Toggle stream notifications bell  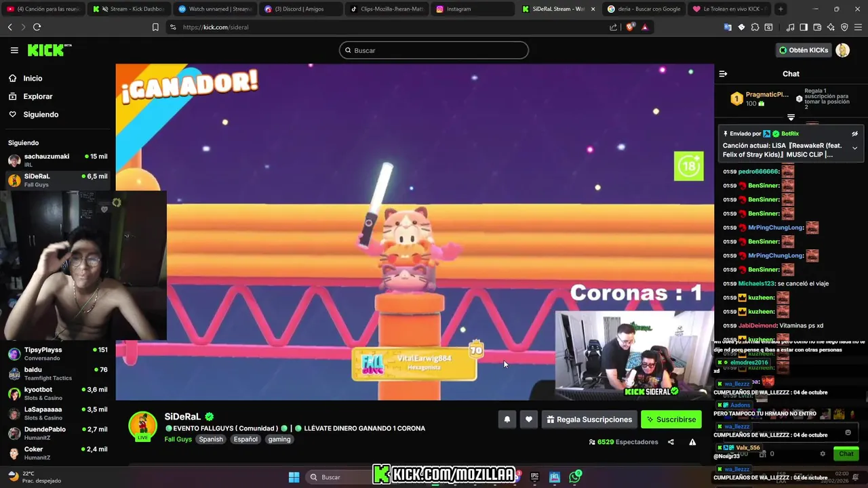pyautogui.click(x=507, y=420)
